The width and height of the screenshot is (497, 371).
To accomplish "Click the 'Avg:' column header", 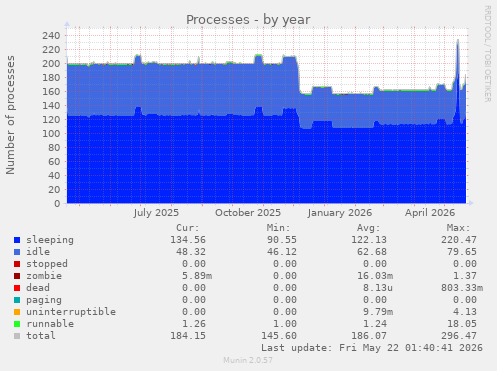I will [x=369, y=228].
